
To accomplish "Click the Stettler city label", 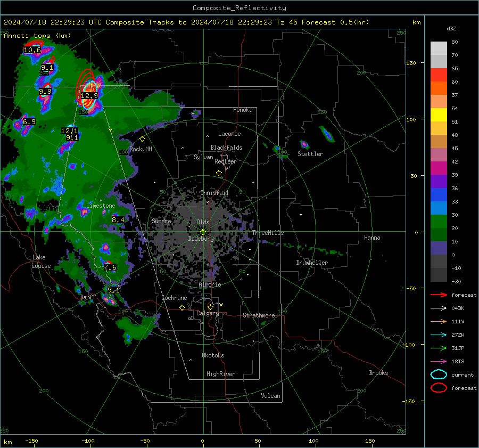I will pyautogui.click(x=310, y=154).
